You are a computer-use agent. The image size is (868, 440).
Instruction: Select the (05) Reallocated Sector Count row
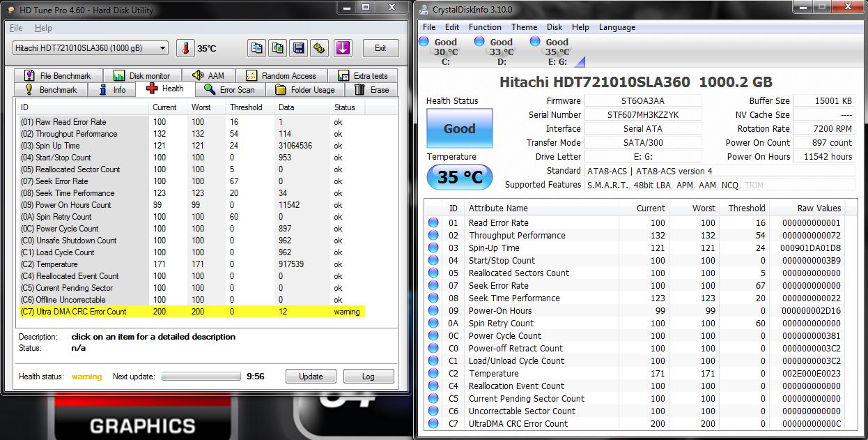(x=191, y=169)
